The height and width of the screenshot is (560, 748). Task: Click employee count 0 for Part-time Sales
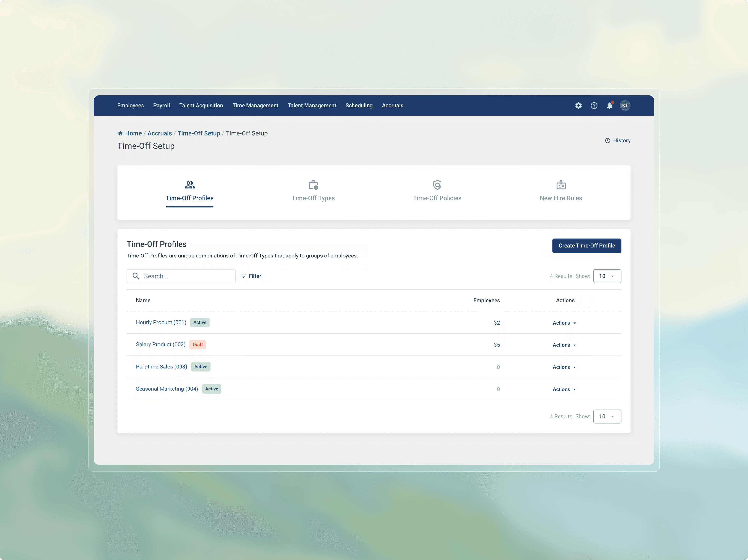[498, 367]
